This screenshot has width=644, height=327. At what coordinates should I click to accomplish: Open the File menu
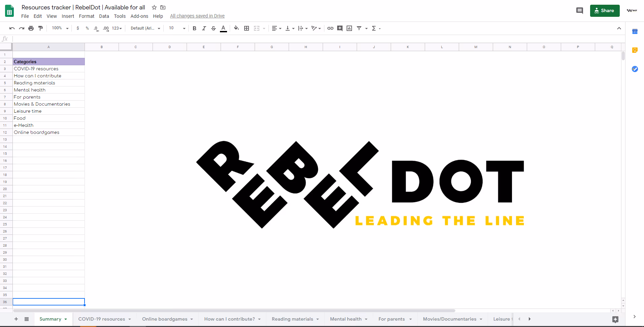click(x=25, y=16)
